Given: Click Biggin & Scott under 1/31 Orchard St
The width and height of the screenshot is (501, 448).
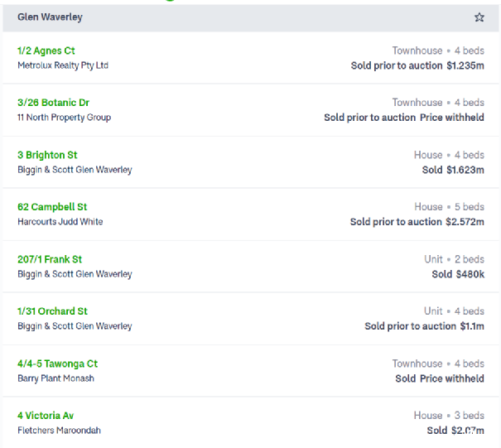Looking at the screenshot, I should pyautogui.click(x=75, y=326).
